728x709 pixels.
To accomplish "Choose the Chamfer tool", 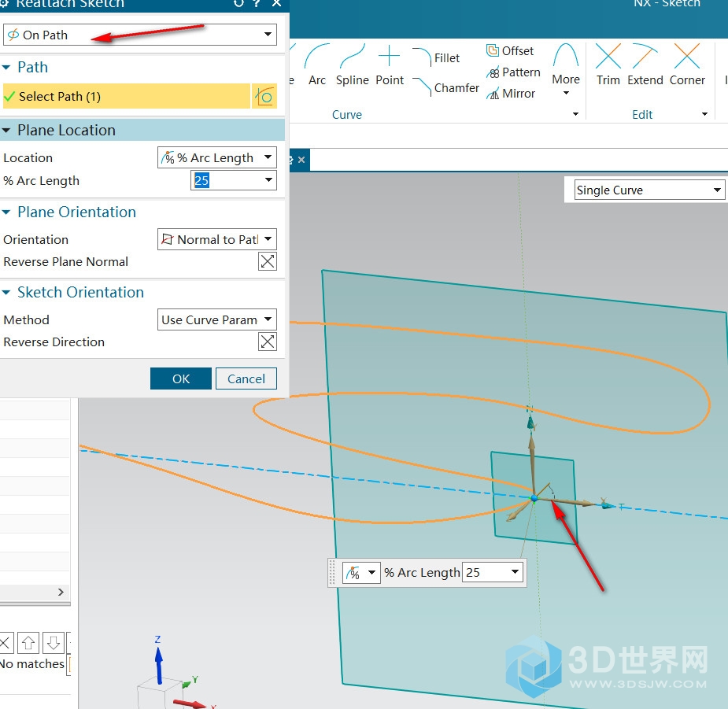I will pos(446,87).
